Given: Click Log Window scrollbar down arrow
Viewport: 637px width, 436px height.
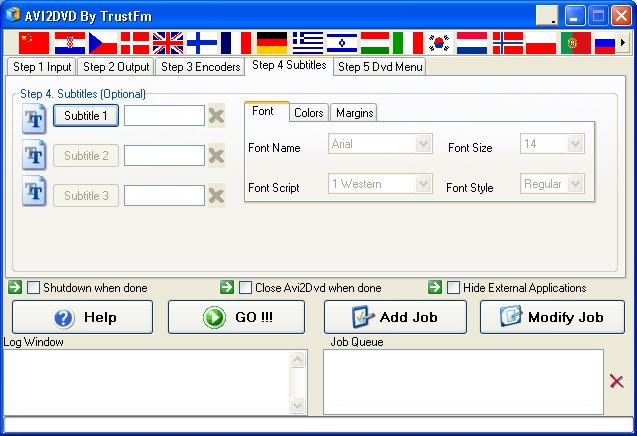Looking at the screenshot, I should [x=297, y=405].
